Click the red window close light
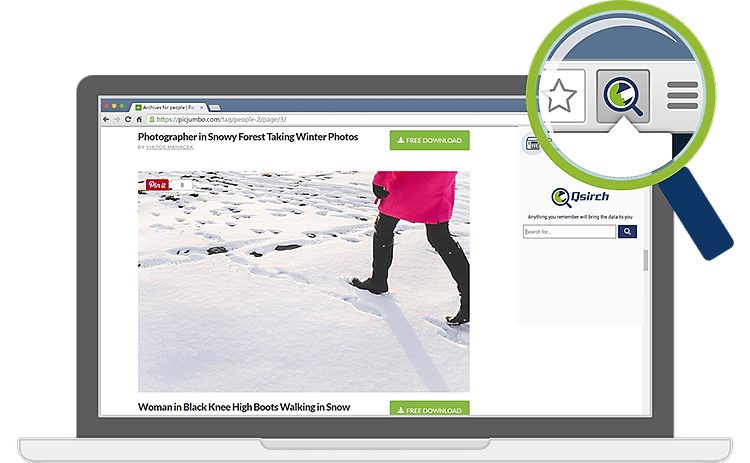Image resolution: width=750 pixels, height=463 pixels. pyautogui.click(x=106, y=106)
